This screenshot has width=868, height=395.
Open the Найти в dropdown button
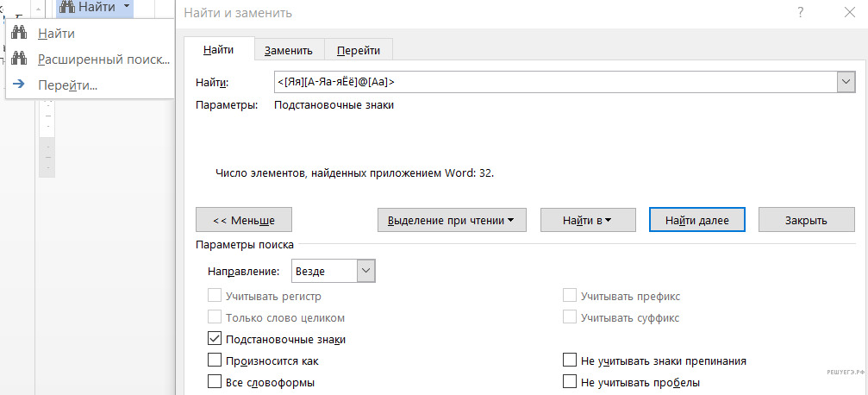(x=587, y=220)
